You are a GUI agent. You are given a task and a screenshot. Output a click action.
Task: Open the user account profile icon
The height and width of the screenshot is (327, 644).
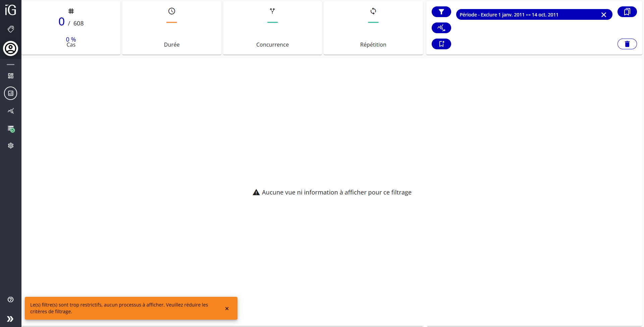coord(11,49)
